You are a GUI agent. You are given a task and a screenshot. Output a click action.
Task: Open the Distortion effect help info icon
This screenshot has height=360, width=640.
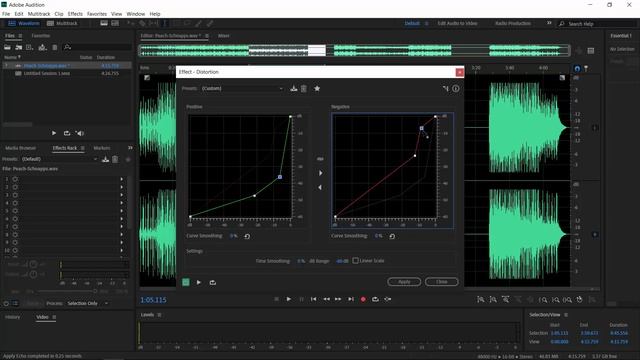tap(456, 89)
